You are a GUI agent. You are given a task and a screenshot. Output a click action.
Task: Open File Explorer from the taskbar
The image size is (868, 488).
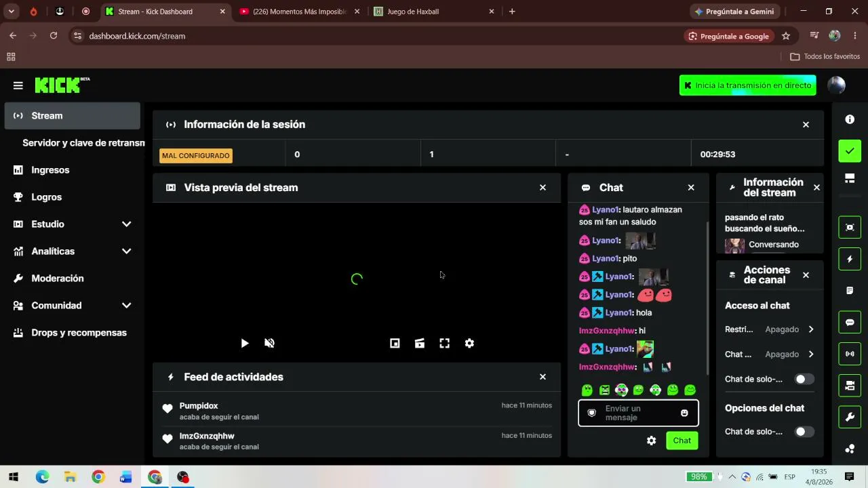(70, 477)
